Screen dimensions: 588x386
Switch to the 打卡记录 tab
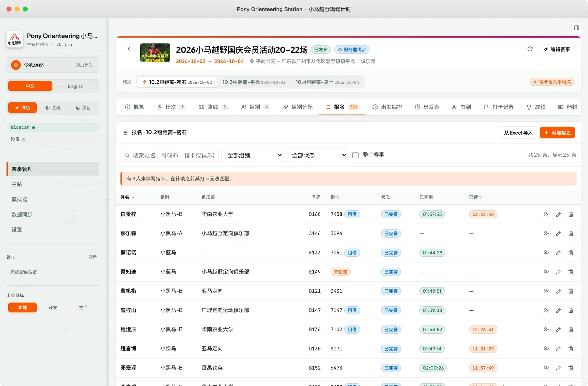[499, 107]
